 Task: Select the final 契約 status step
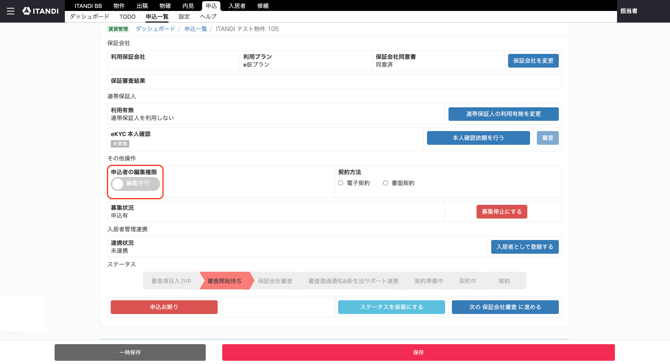point(504,281)
